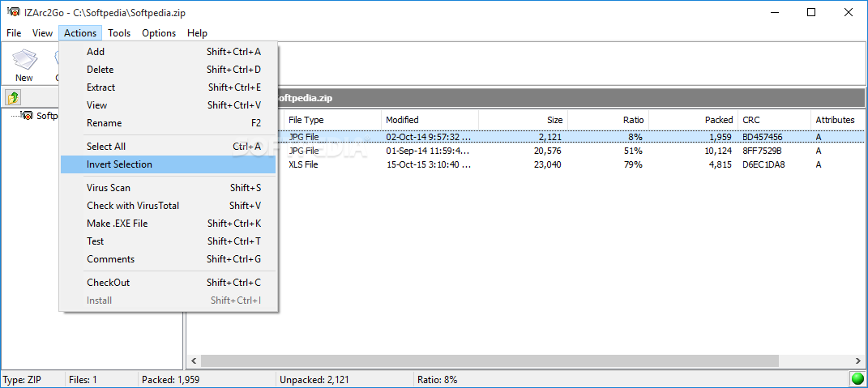The width and height of the screenshot is (868, 388).
Task: Open the File menu
Action: (x=14, y=33)
